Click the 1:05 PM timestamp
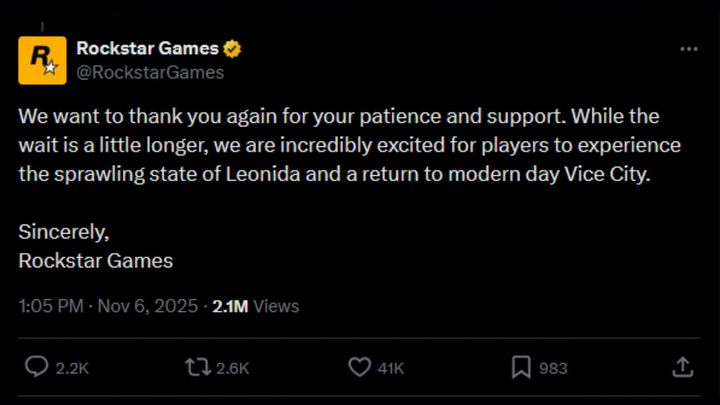 click(50, 306)
